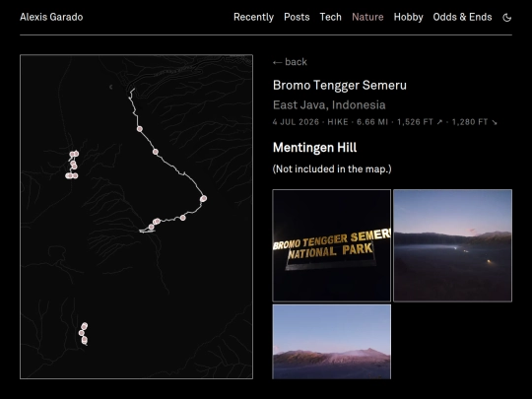
Task: Click the East Java, Indonesia subtitle
Action: (x=329, y=104)
